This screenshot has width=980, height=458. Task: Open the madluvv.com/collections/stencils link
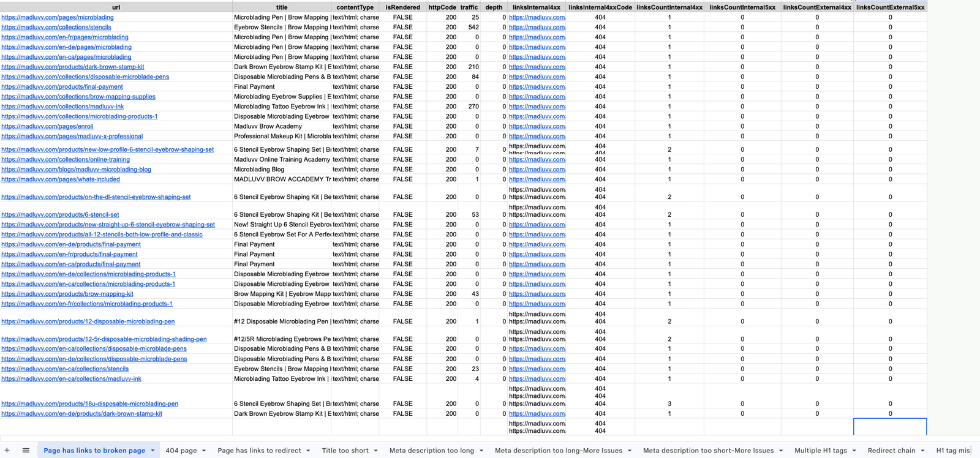pos(56,28)
